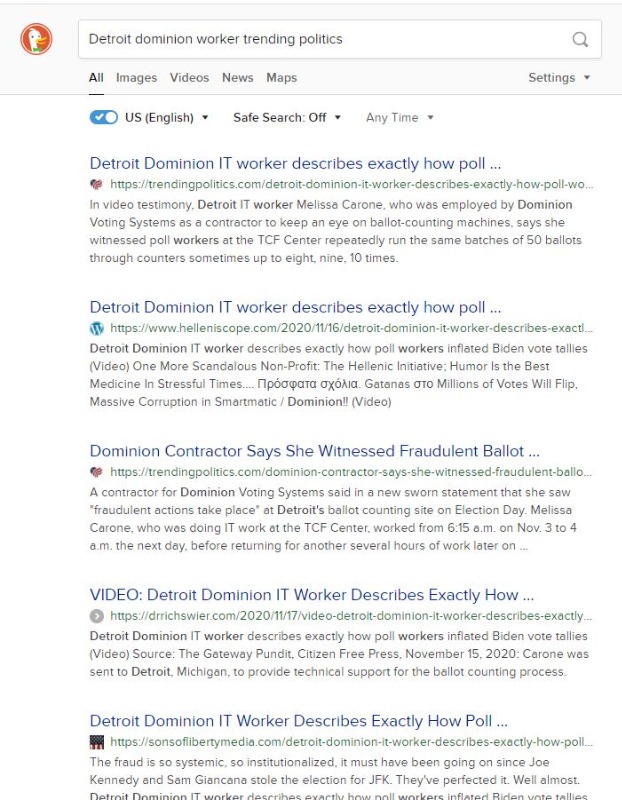Go to the News tab
This screenshot has width=622, height=800.
point(237,77)
